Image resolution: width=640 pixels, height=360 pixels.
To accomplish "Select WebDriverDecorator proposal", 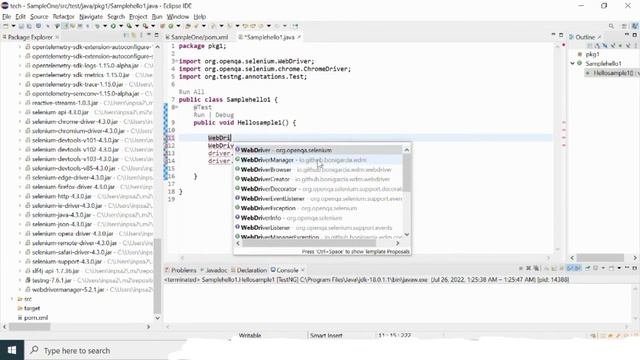I will point(318,189).
